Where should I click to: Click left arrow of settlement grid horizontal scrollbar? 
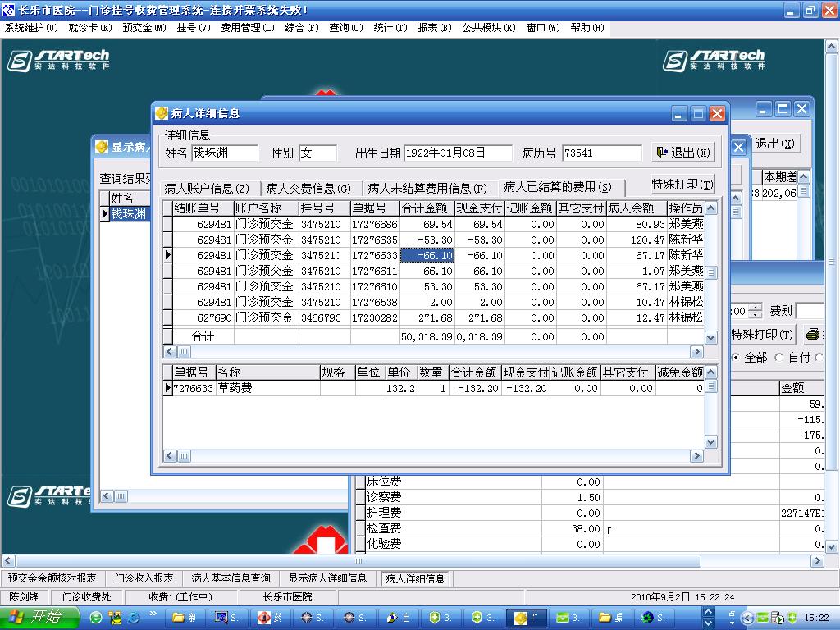click(x=169, y=352)
